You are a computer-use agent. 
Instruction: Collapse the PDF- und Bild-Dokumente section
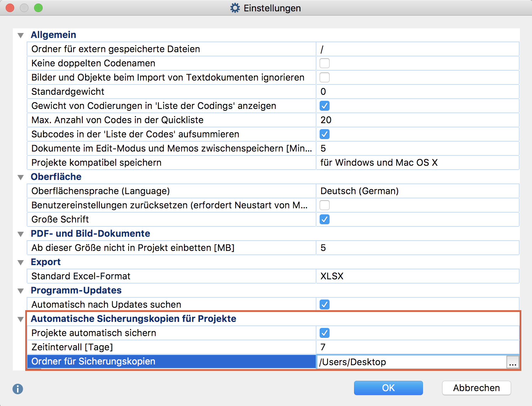[21, 234]
